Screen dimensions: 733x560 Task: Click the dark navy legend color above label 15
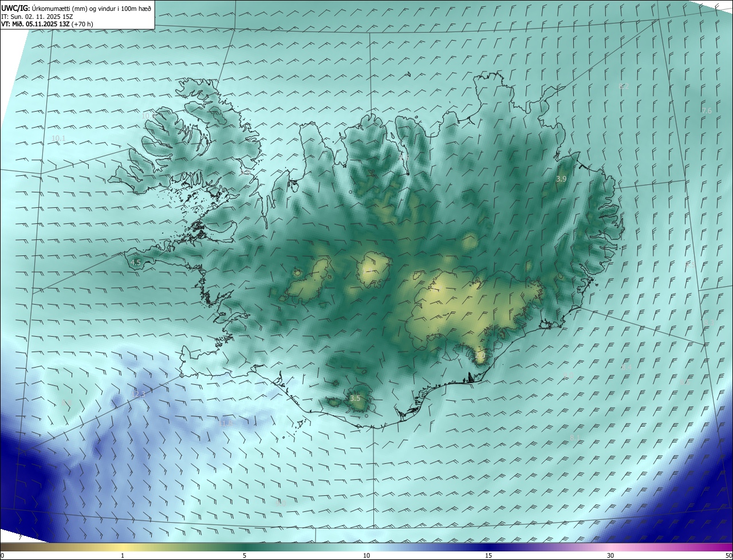(x=488, y=547)
